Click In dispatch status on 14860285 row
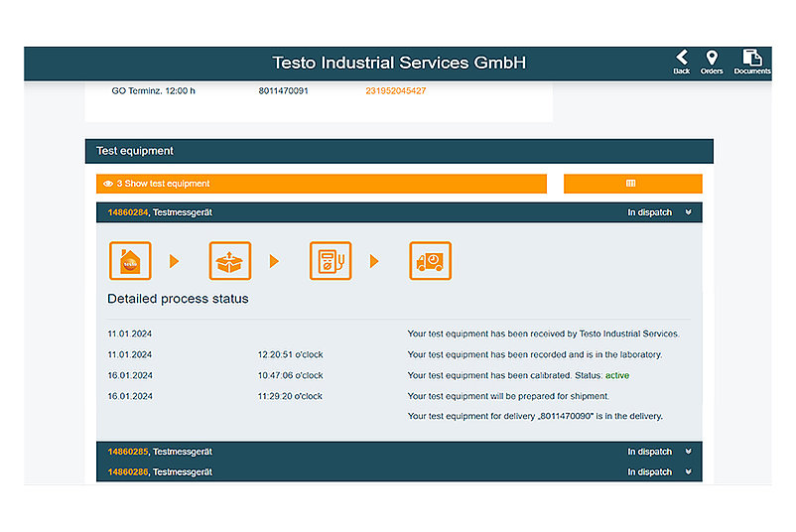 pos(649,452)
